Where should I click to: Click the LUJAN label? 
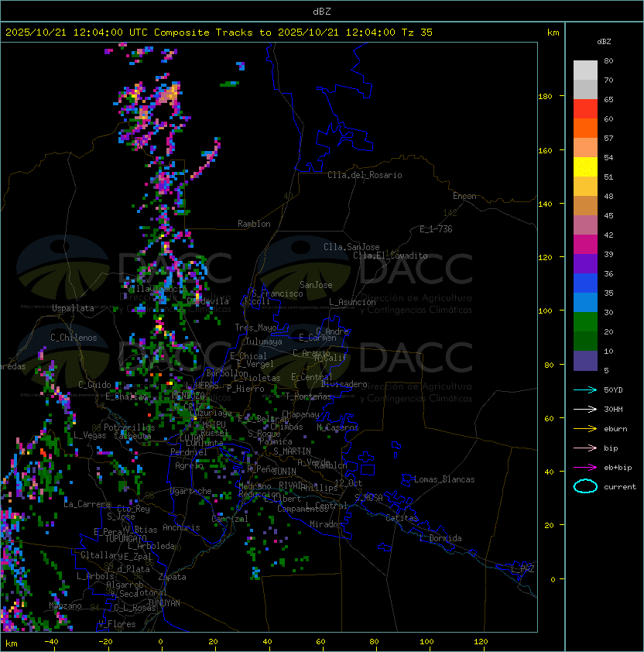[191, 438]
